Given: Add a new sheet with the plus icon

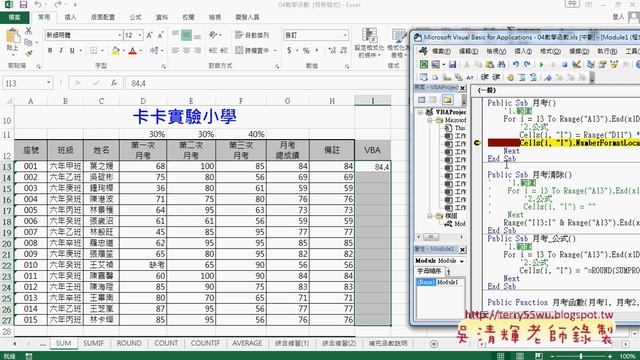Looking at the screenshot, I should click(434, 344).
